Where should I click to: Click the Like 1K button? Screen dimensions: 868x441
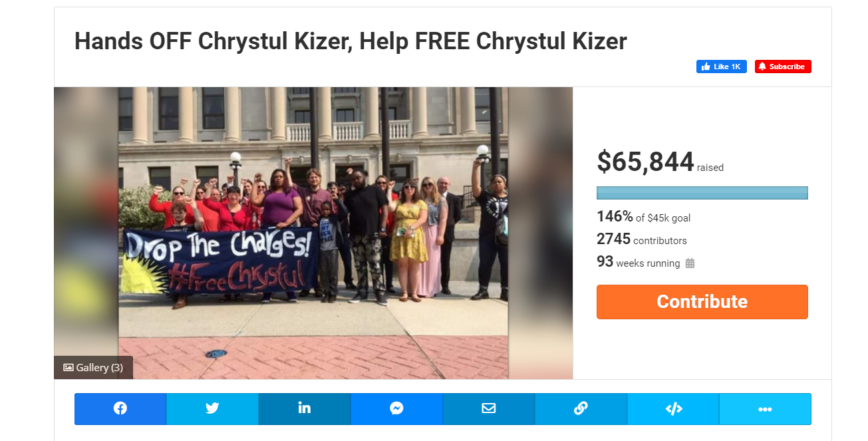(722, 67)
